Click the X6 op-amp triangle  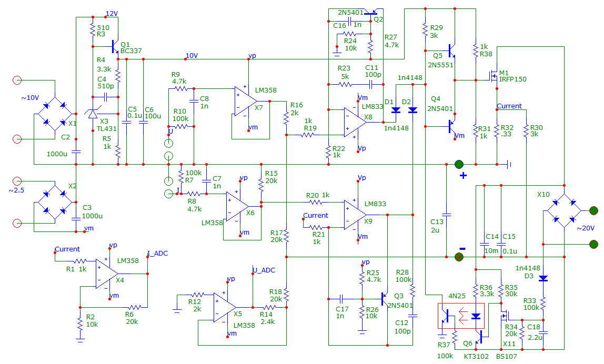[238, 206]
